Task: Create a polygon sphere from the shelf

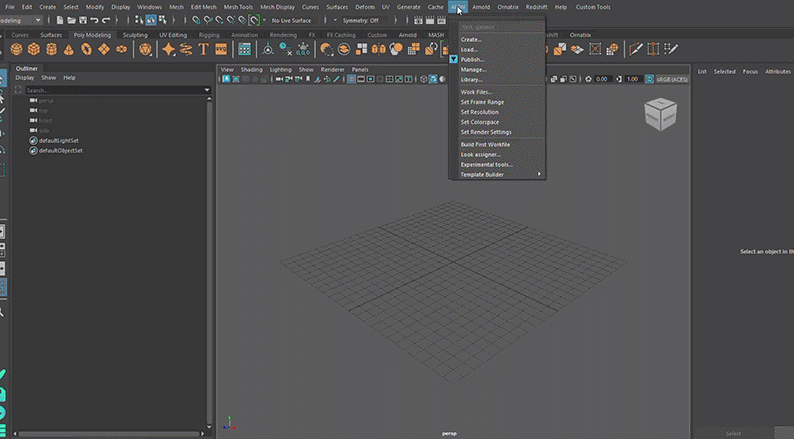Action: coord(17,49)
